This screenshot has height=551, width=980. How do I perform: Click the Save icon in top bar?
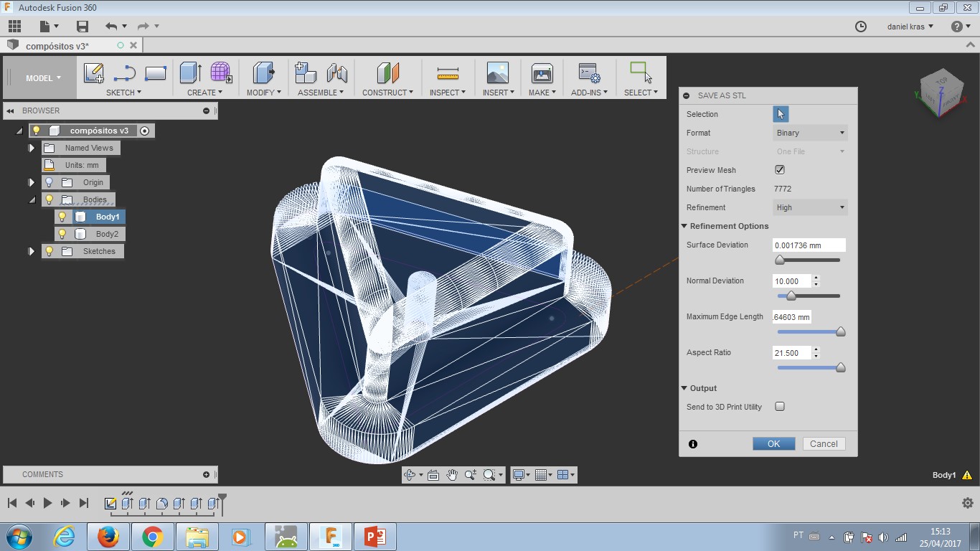83,27
